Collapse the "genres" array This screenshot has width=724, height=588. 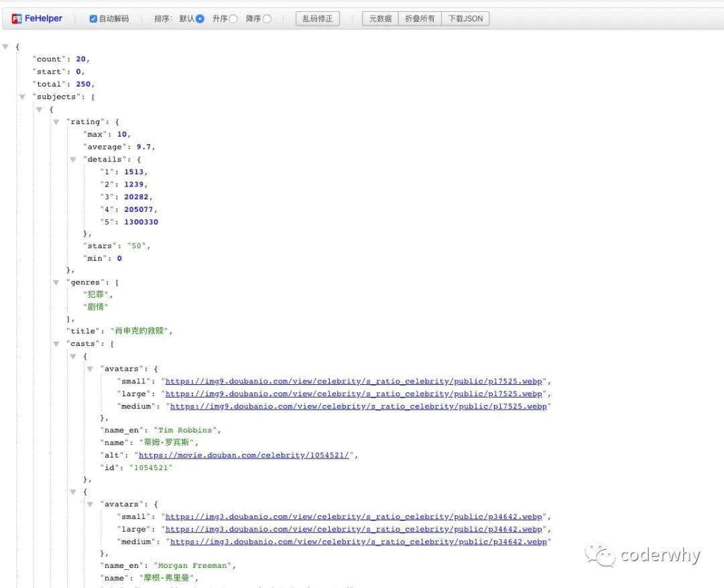56,283
